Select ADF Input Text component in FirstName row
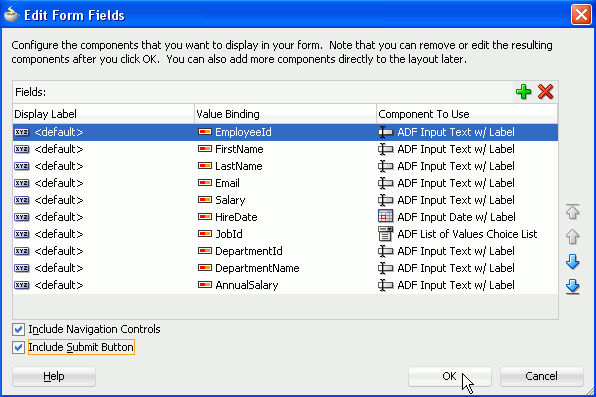The height and width of the screenshot is (397, 596). tap(456, 149)
